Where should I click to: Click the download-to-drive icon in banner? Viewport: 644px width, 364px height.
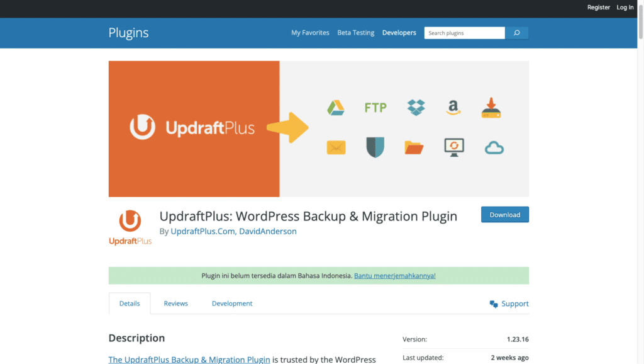491,108
